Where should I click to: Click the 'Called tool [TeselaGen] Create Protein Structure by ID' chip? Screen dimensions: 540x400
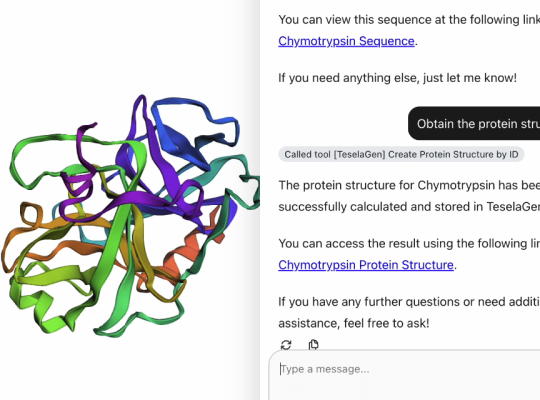click(x=401, y=154)
